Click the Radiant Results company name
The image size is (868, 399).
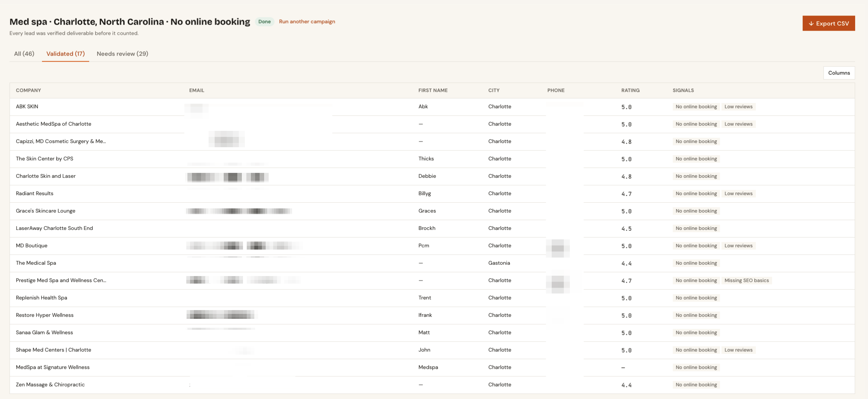pos(34,194)
